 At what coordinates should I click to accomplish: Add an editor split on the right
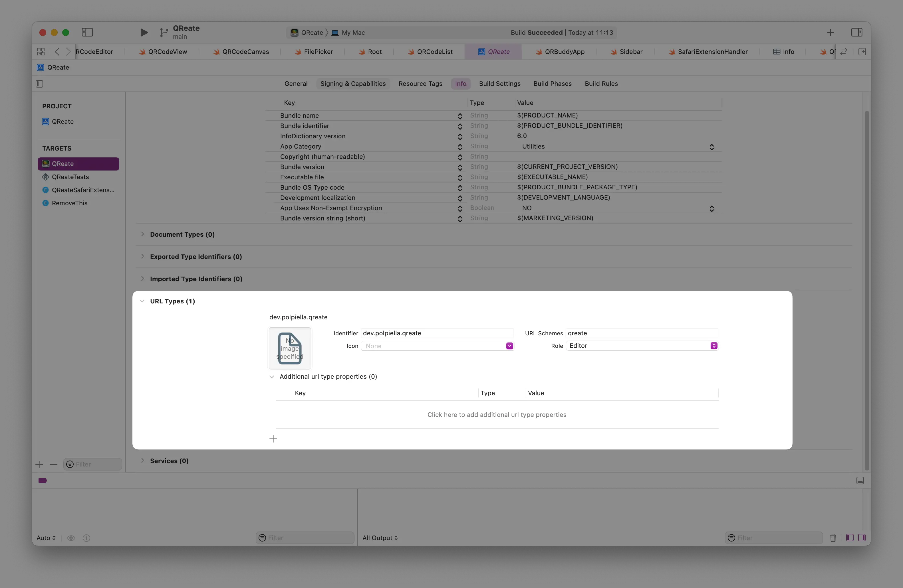pyautogui.click(x=862, y=52)
